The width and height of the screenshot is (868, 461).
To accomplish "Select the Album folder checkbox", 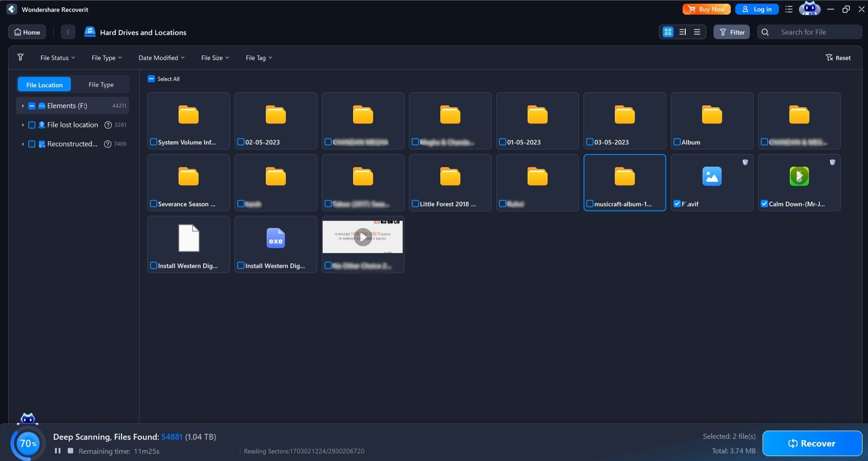I will pyautogui.click(x=677, y=142).
